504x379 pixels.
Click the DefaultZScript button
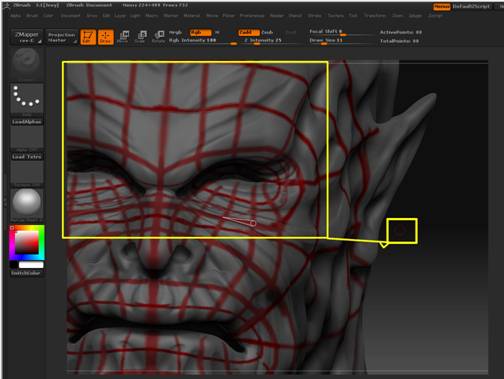tap(471, 6)
